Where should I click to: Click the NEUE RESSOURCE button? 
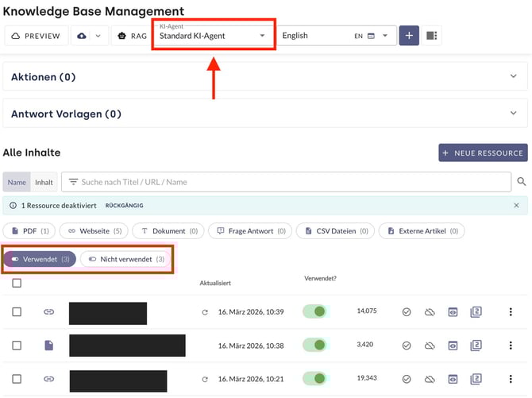tap(483, 153)
